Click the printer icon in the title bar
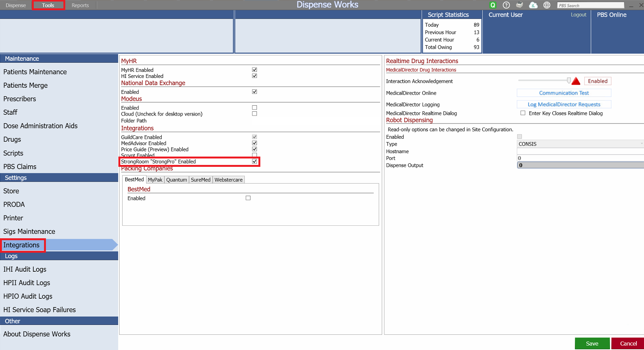 pos(520,5)
